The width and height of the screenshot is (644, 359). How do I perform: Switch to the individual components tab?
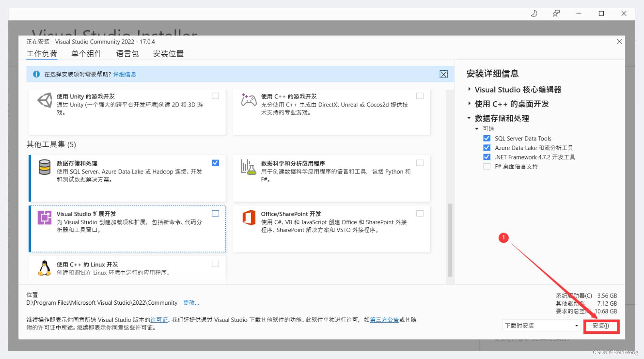pos(87,53)
